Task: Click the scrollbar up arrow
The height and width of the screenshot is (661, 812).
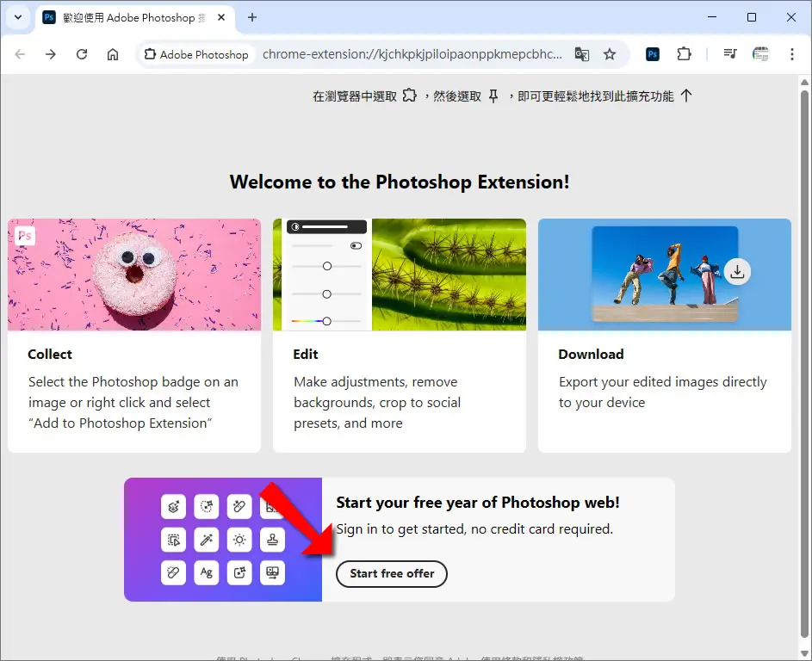Action: [x=804, y=83]
